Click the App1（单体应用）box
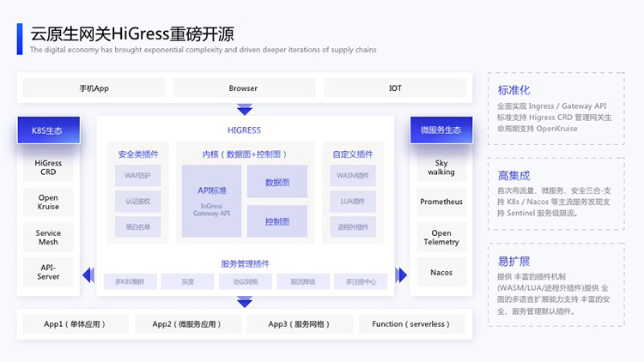Viewport: 644px width, 362px height. point(76,324)
